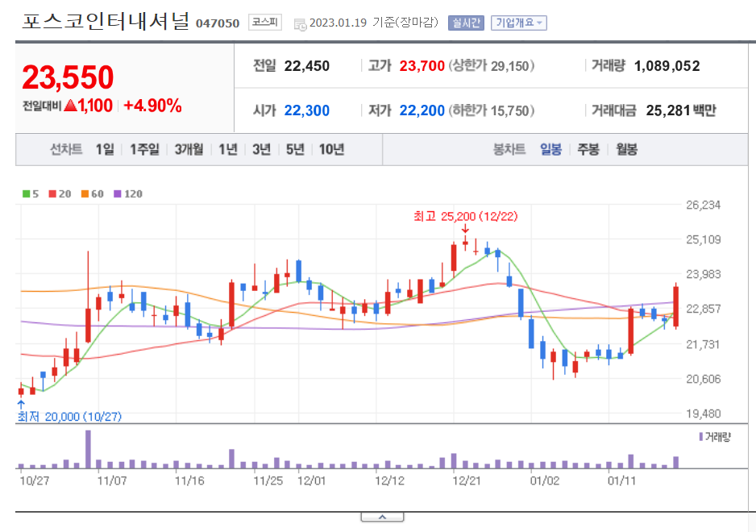Click the 거래량 value 1,089,052
Image resolution: width=756 pixels, height=532 pixels.
point(667,66)
